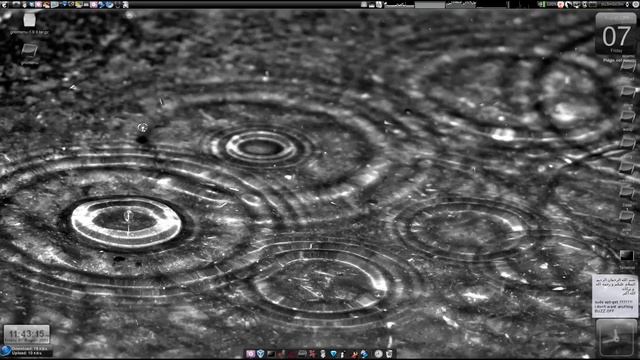
Task: Launch the pink flower icon in the bottom dock
Action: [x=251, y=354]
